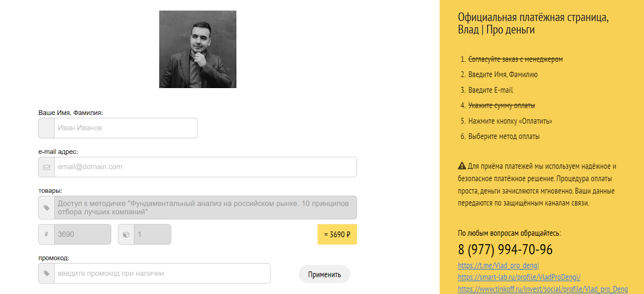Click the profile photo of Vlad
Viewport: 644px width, 294px height.
point(198,49)
